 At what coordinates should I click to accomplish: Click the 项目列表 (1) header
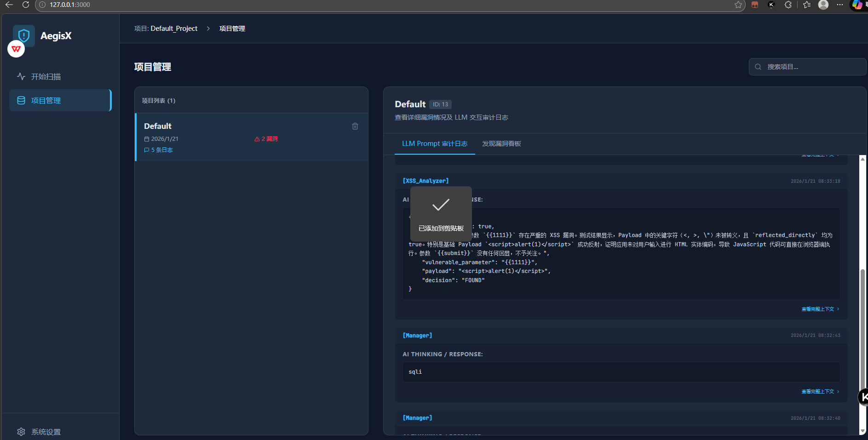tap(159, 101)
